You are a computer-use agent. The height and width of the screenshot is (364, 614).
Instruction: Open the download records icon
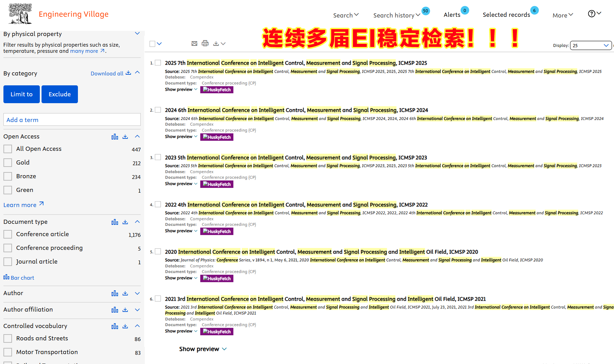click(216, 44)
